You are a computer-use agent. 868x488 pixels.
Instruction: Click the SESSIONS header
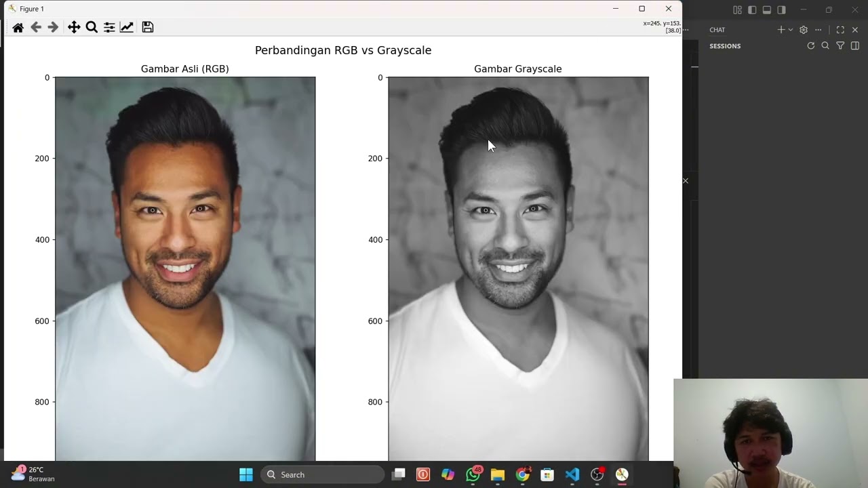(725, 46)
